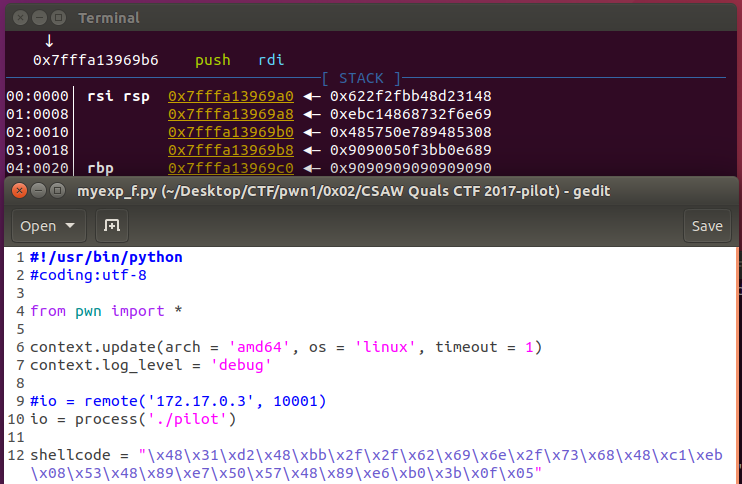Click line number 12 in gedit gutter
The image size is (742, 484).
point(16,455)
